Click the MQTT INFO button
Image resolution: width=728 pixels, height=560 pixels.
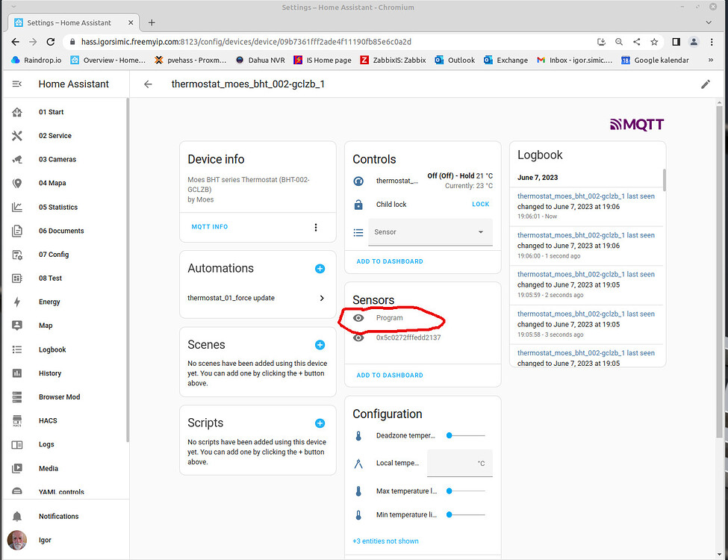point(209,226)
